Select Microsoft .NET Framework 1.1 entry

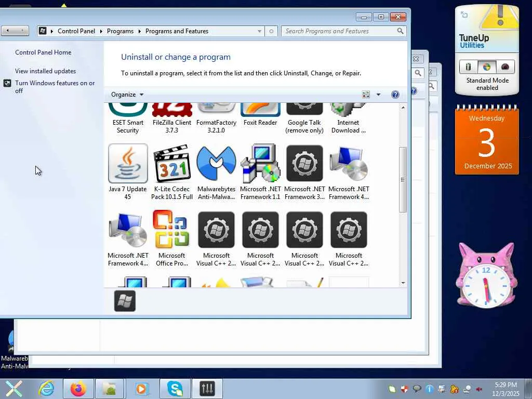tap(260, 172)
